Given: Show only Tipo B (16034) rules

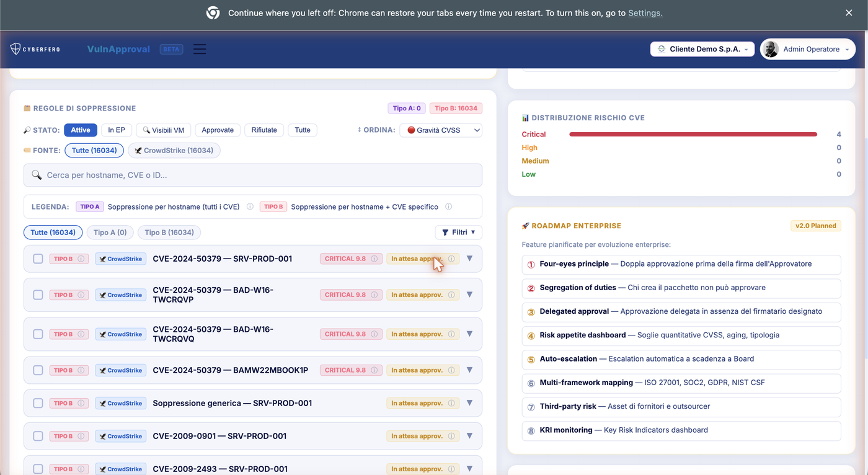Looking at the screenshot, I should (x=169, y=233).
